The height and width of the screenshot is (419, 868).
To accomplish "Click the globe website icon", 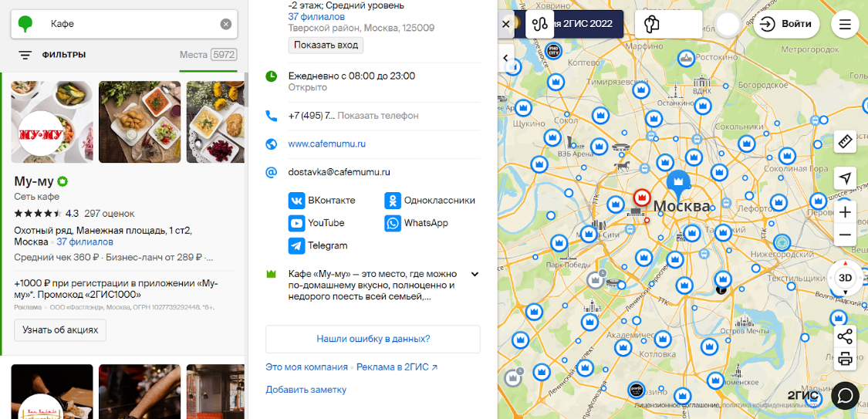I will [272, 144].
